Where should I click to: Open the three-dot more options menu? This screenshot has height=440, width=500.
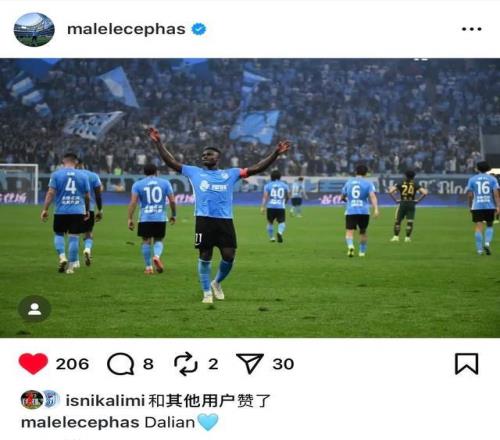point(472,29)
